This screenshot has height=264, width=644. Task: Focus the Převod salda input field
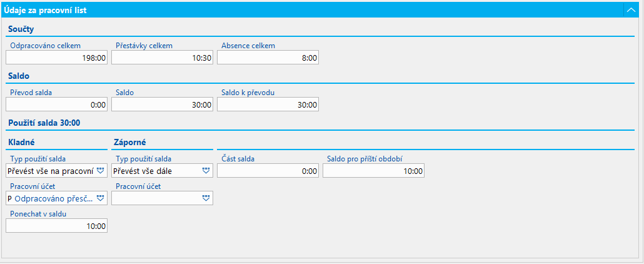pyautogui.click(x=57, y=104)
